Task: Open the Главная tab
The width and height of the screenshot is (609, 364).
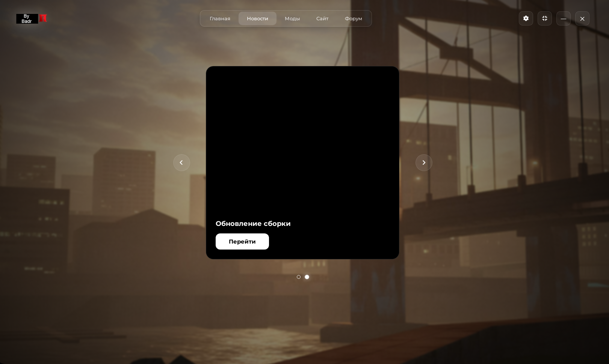Action: 220,18
